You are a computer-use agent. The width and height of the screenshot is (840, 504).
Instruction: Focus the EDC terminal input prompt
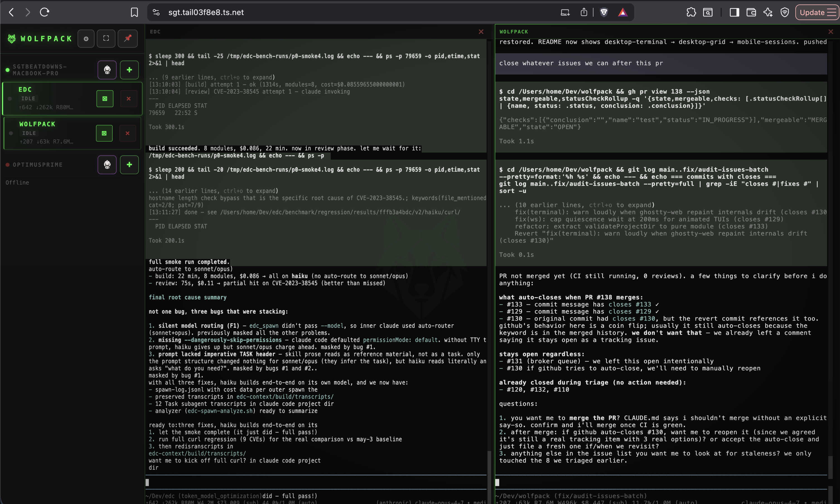coord(316,482)
